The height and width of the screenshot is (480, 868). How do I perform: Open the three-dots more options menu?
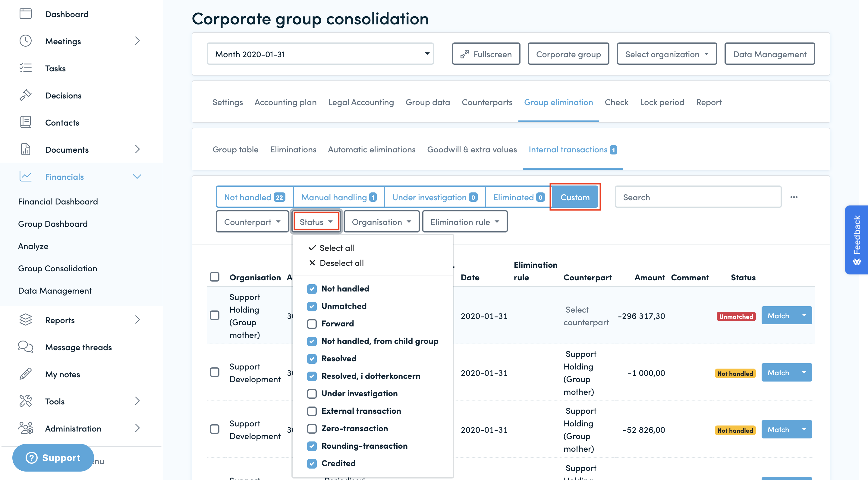coord(794,197)
